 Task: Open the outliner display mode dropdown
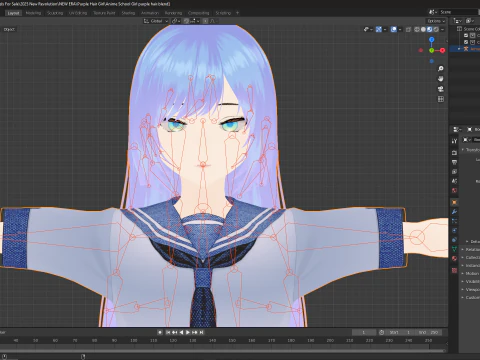[470, 21]
